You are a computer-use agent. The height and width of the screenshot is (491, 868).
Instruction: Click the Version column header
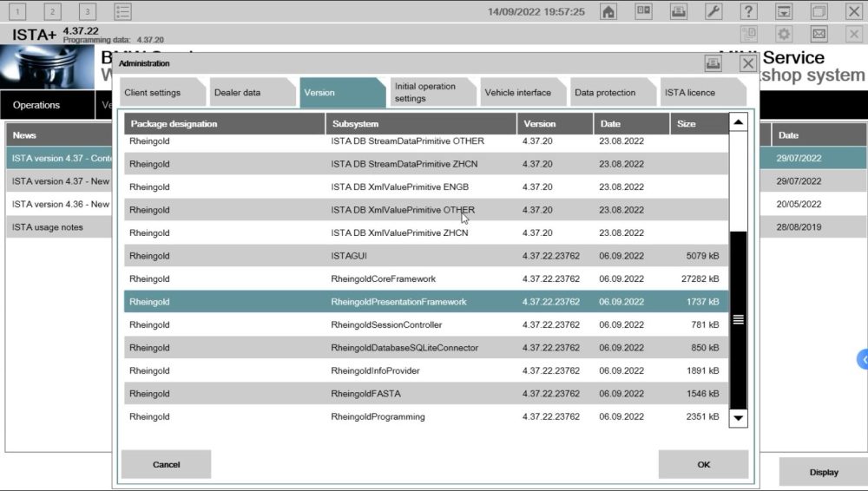pyautogui.click(x=556, y=124)
